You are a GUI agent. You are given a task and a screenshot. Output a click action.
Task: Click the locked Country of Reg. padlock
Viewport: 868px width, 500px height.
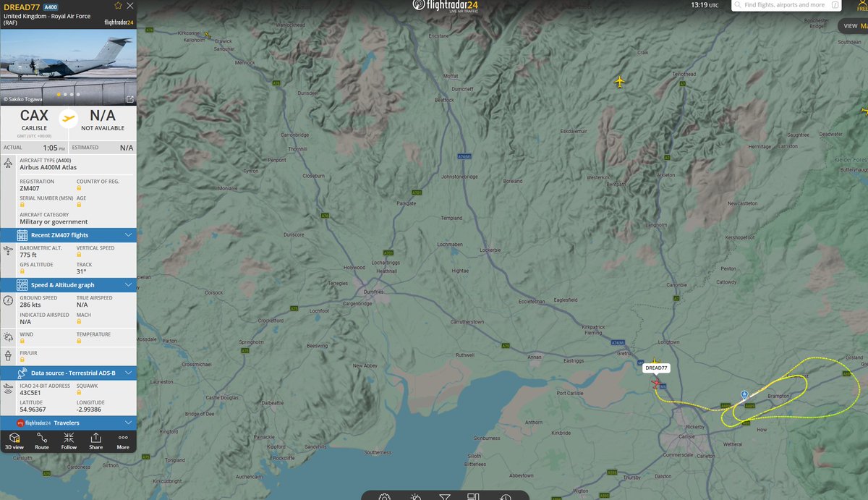[79, 187]
